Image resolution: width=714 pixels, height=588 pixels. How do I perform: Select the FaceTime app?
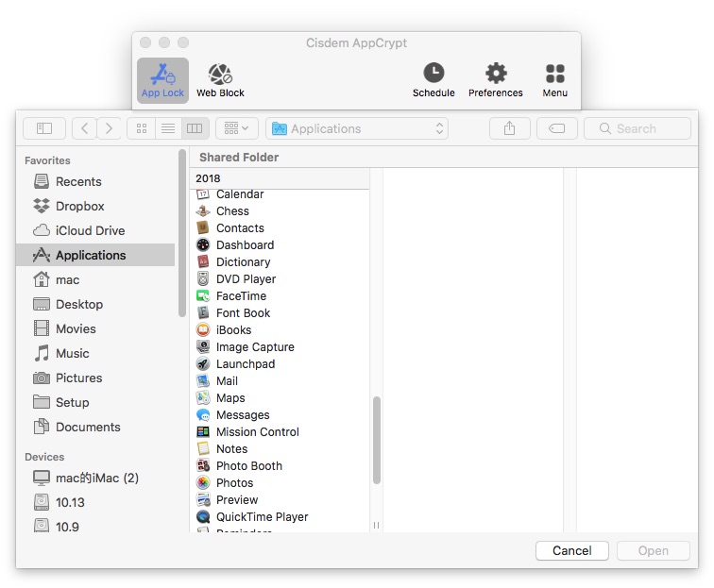tap(280, 296)
